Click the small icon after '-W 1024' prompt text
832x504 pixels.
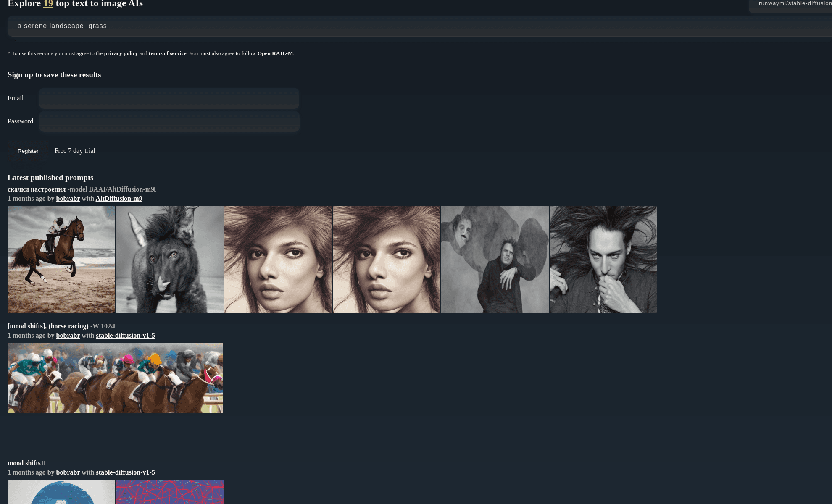coord(115,326)
